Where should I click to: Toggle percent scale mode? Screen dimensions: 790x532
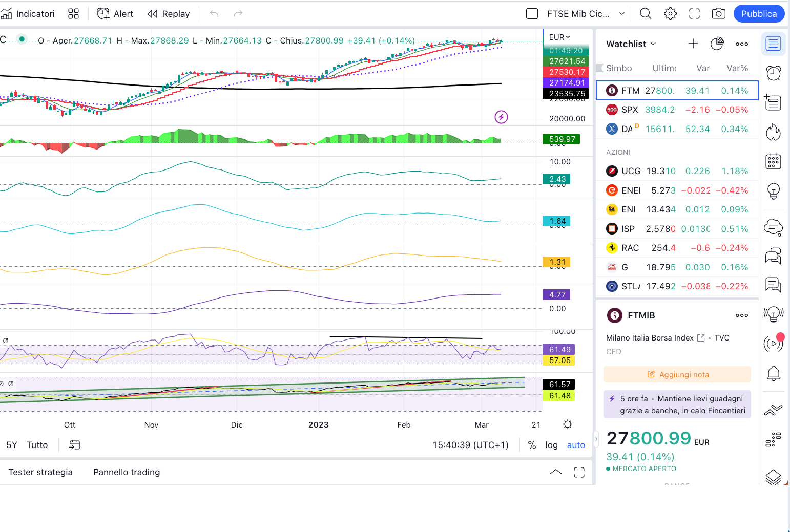(x=532, y=445)
